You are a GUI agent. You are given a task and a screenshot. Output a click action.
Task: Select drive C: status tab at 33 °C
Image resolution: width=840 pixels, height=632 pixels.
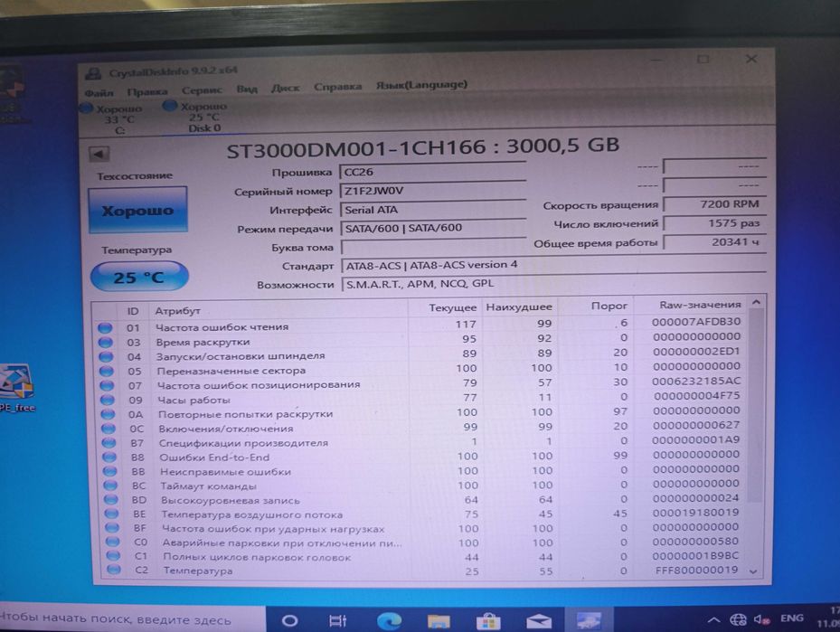click(114, 119)
